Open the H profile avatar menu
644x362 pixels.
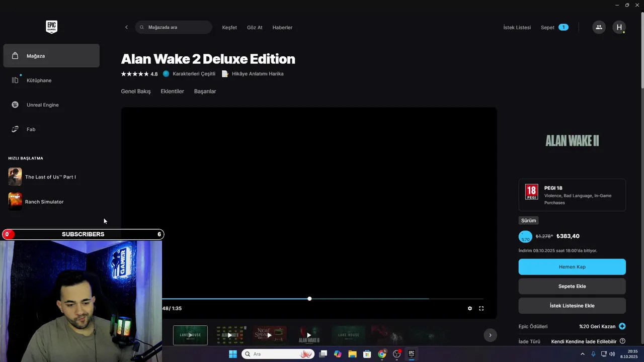(x=619, y=27)
